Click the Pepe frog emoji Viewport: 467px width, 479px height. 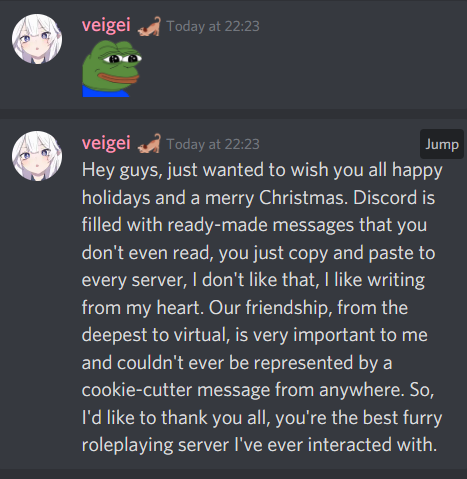pyautogui.click(x=112, y=69)
